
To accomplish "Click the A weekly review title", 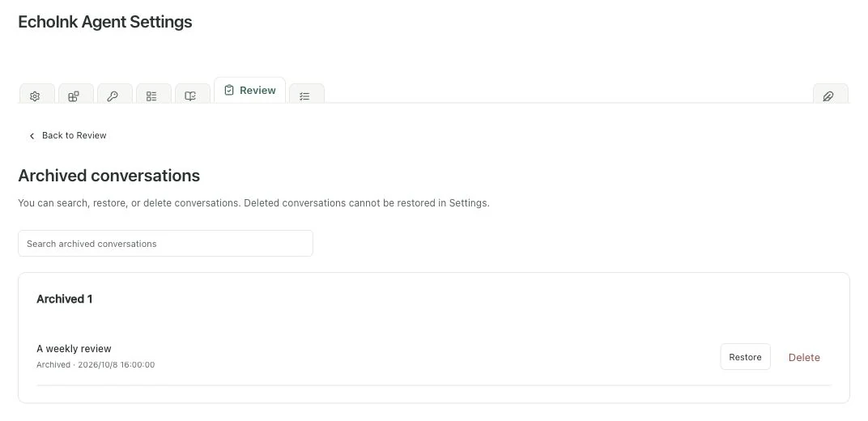I will tap(74, 348).
